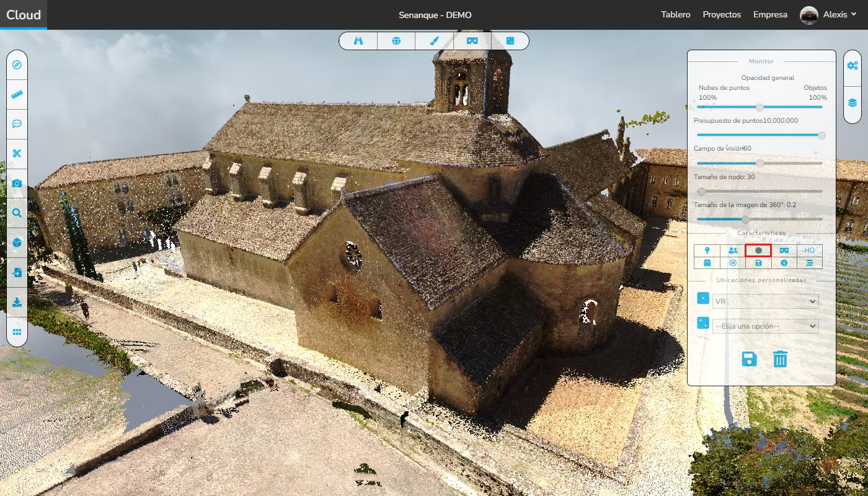Click the Cloud logo tab

(24, 15)
